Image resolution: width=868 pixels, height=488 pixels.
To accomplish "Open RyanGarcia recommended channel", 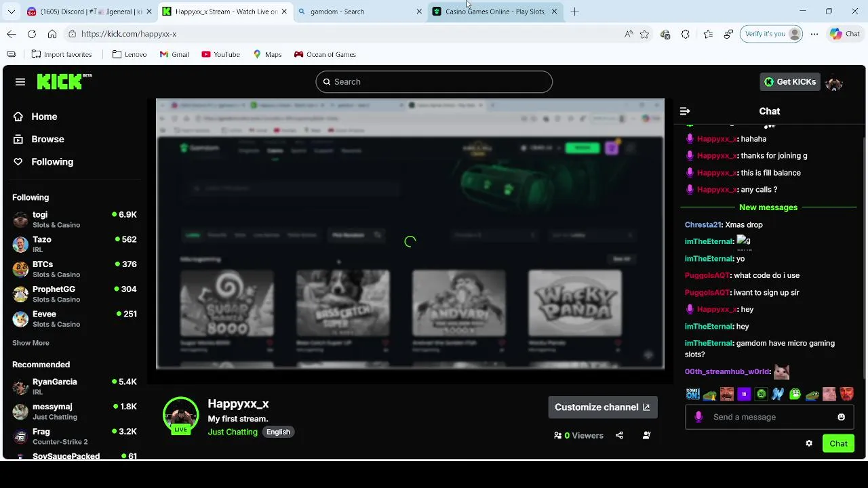I will [x=75, y=386].
